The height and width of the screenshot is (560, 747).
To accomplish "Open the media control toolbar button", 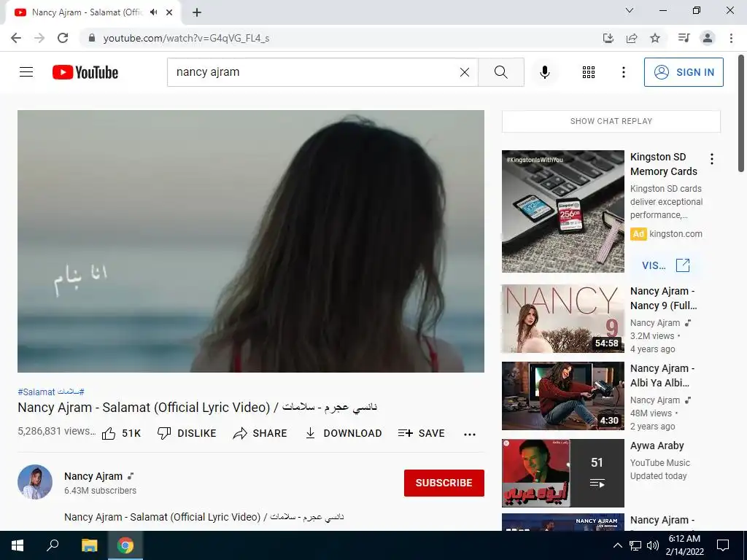I will coord(684,38).
